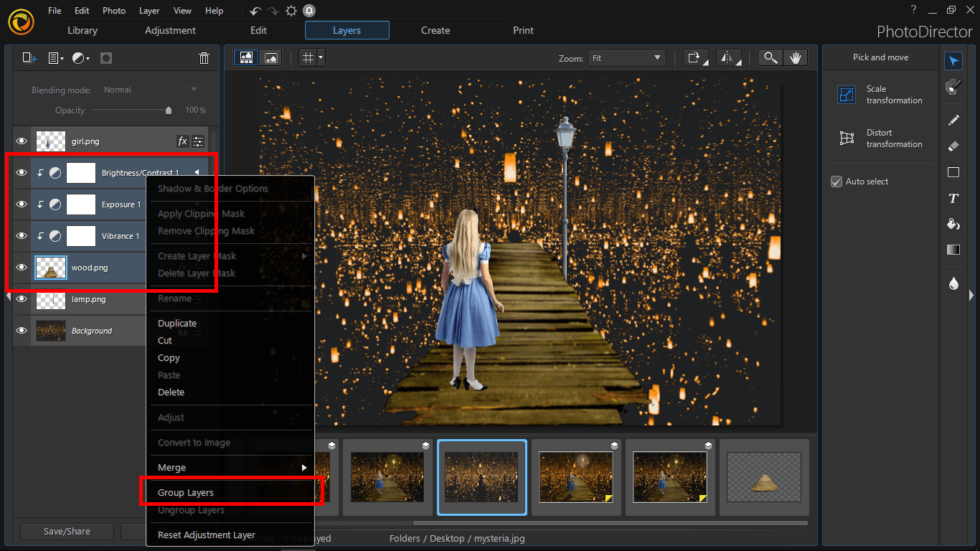Open the File menu
The image size is (980, 551).
click(55, 11)
